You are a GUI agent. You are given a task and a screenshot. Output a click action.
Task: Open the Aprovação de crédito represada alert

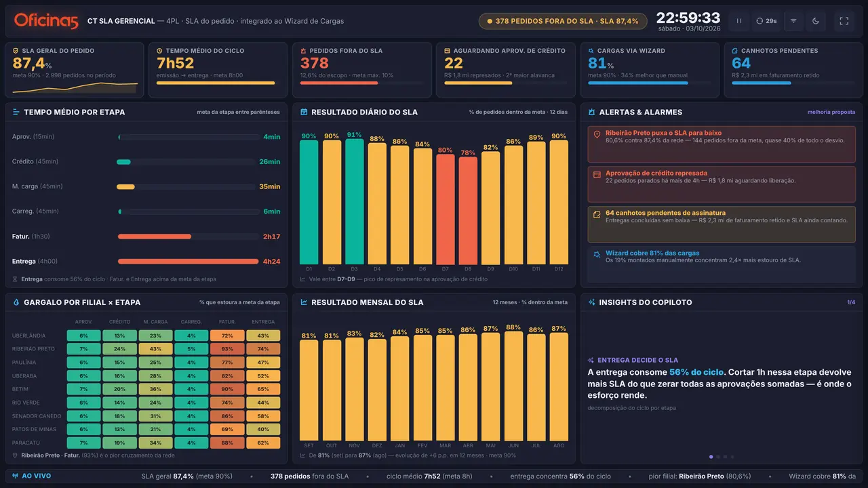[x=722, y=184]
